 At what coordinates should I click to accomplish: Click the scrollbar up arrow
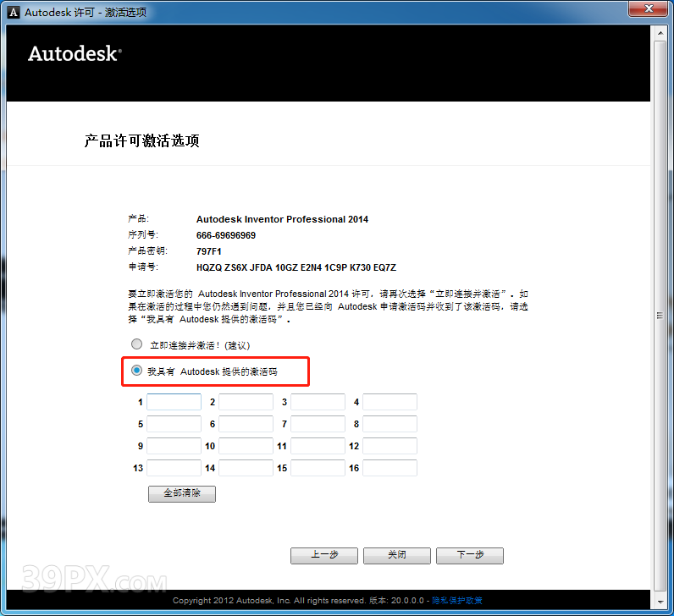click(660, 33)
